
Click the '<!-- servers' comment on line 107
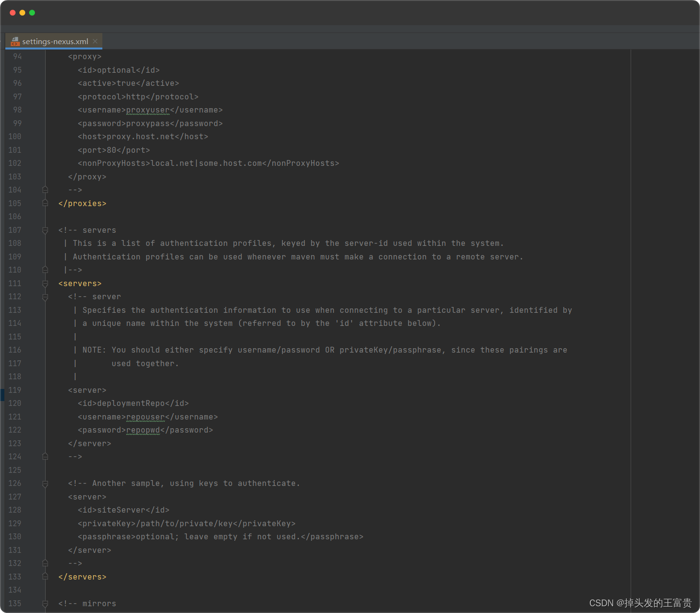pos(87,230)
